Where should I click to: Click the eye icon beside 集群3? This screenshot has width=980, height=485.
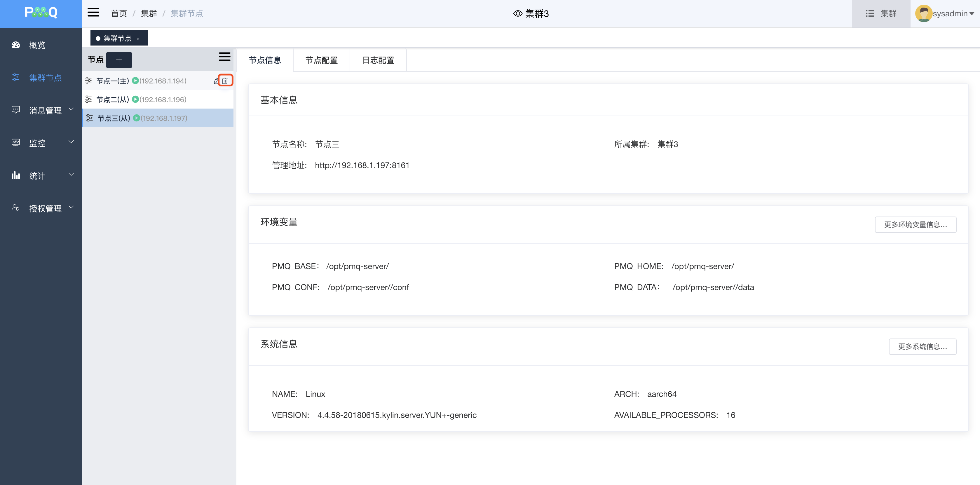click(517, 14)
